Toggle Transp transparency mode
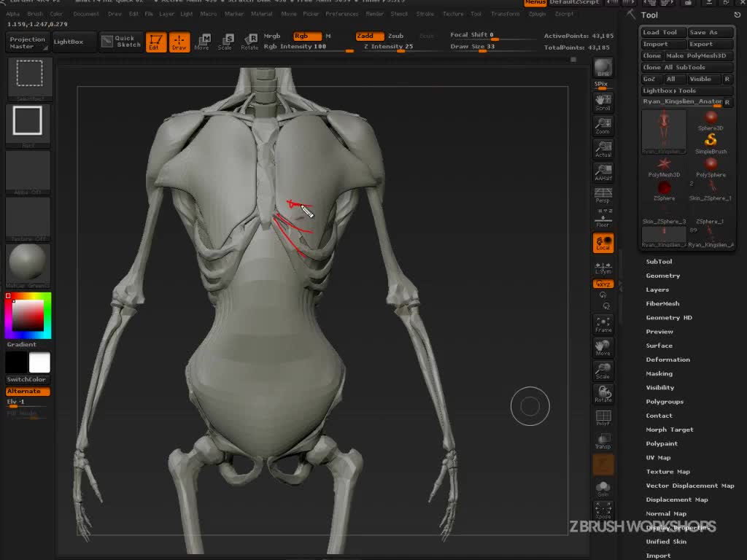747x560 pixels. tap(603, 441)
